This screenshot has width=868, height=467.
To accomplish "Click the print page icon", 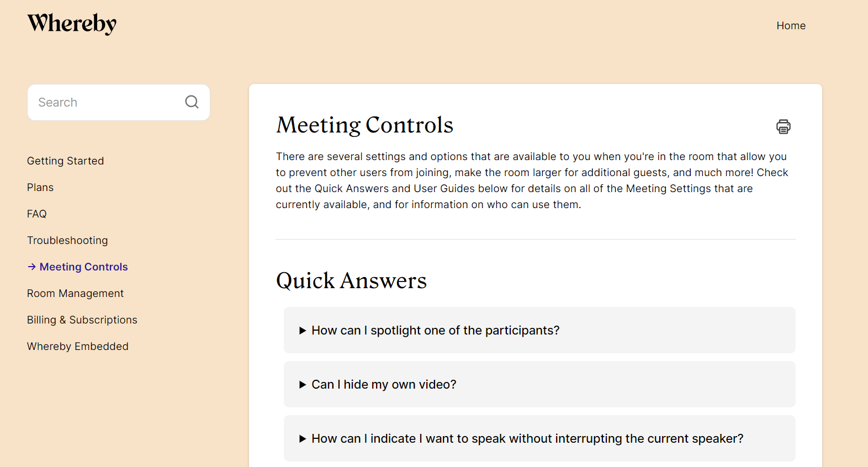I will 783,126.
